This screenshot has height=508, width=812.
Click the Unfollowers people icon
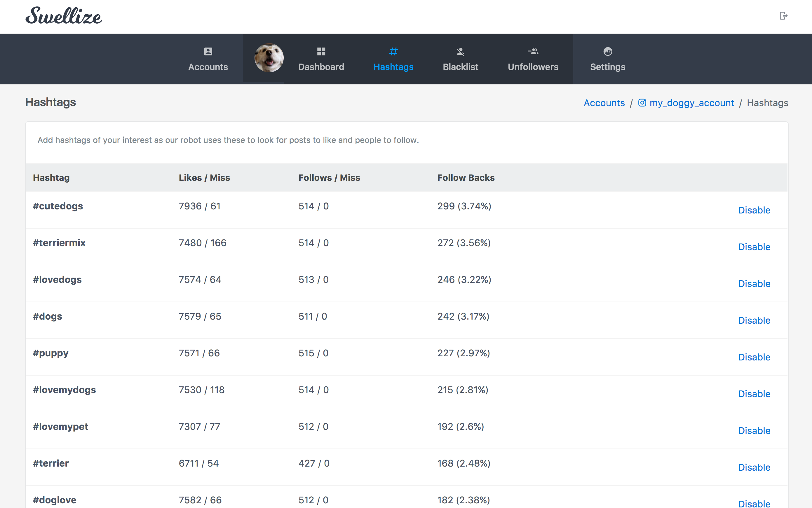point(533,51)
